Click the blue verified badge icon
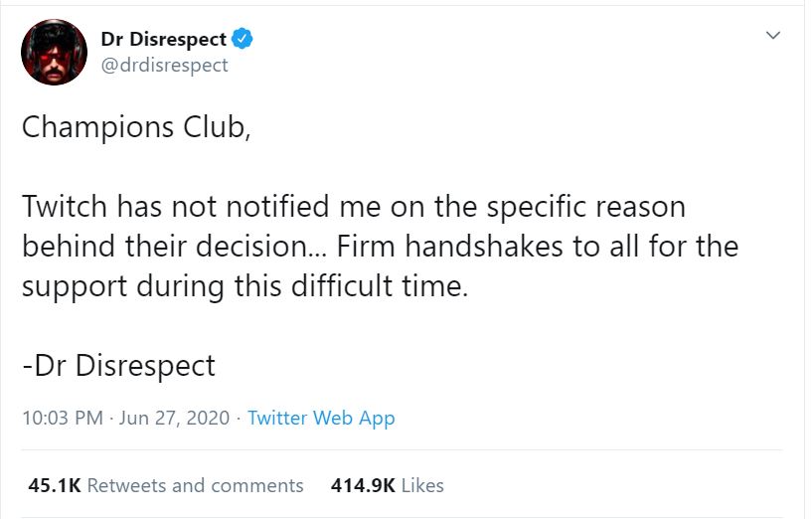812x519 pixels. [243, 40]
